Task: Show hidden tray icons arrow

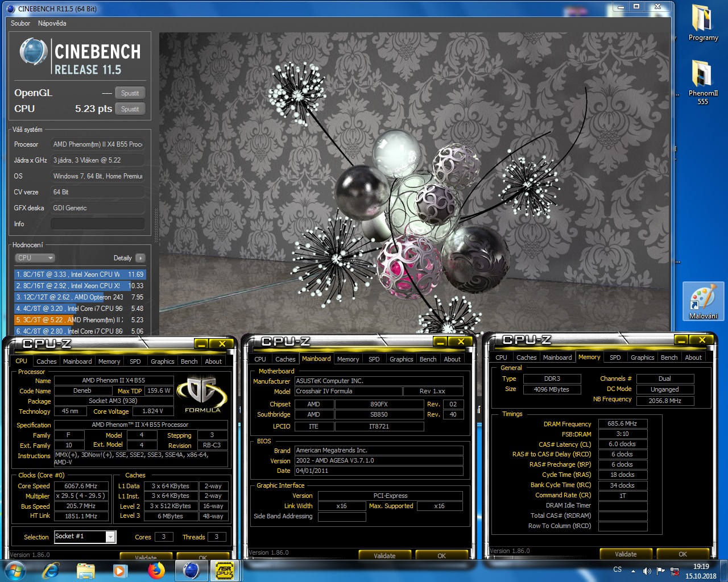Action: click(x=633, y=571)
